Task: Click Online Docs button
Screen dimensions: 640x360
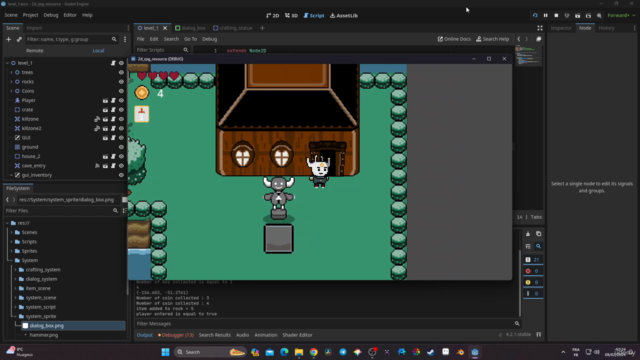Action: pyautogui.click(x=454, y=39)
